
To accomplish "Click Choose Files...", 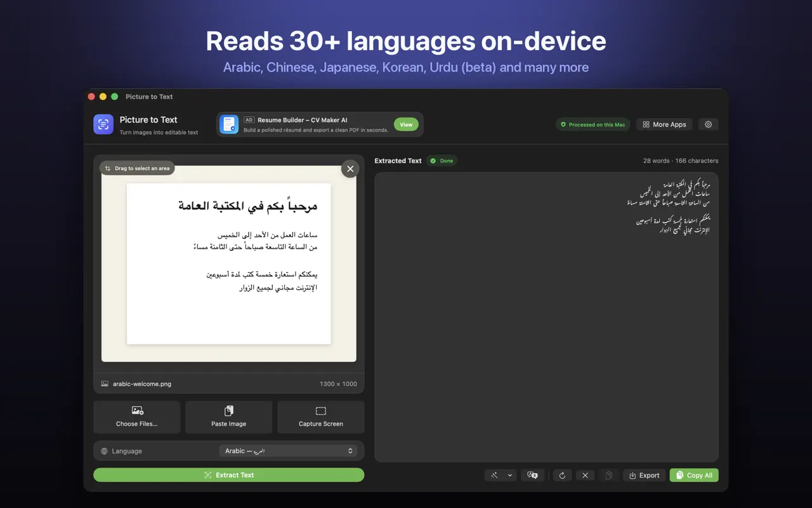I will click(x=136, y=417).
